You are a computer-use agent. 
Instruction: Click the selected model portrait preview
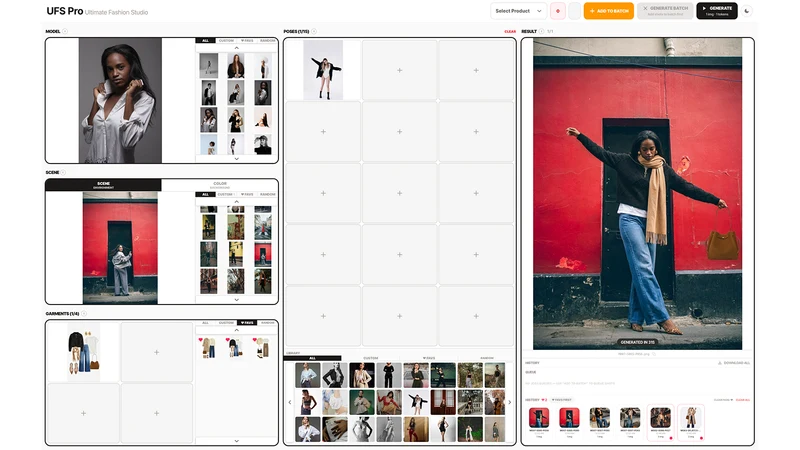click(120, 101)
